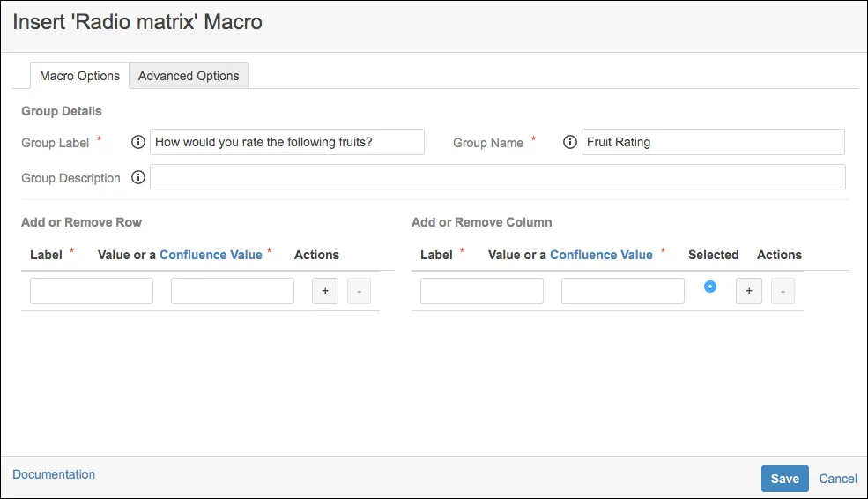Click the row Value input field

[x=233, y=291]
